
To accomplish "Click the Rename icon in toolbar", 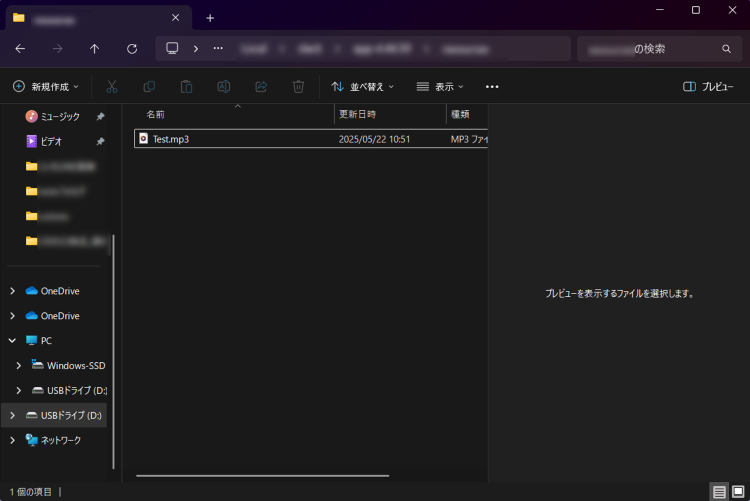I will point(223,87).
